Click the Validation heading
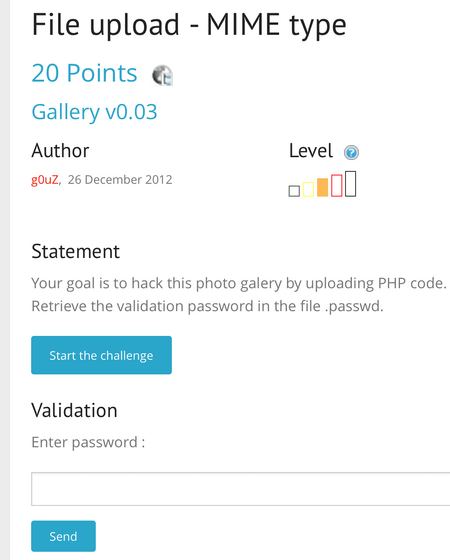The height and width of the screenshot is (560, 450). point(74,410)
